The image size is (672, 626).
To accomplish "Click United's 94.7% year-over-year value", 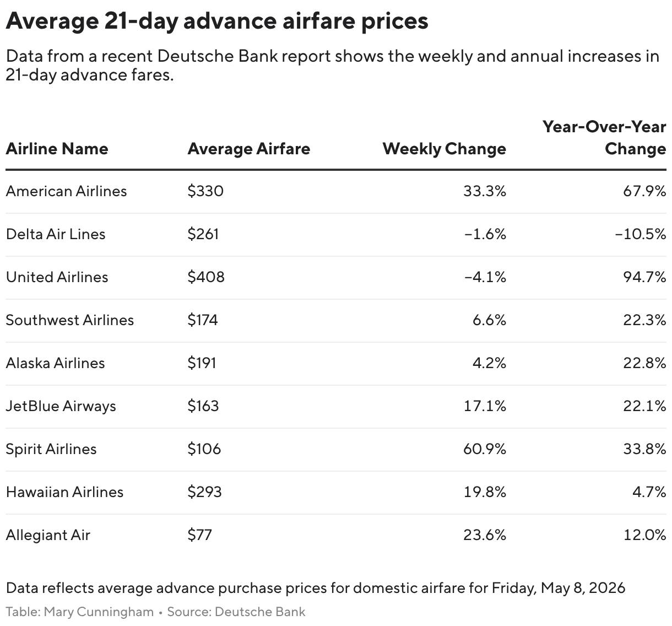I will point(644,277).
